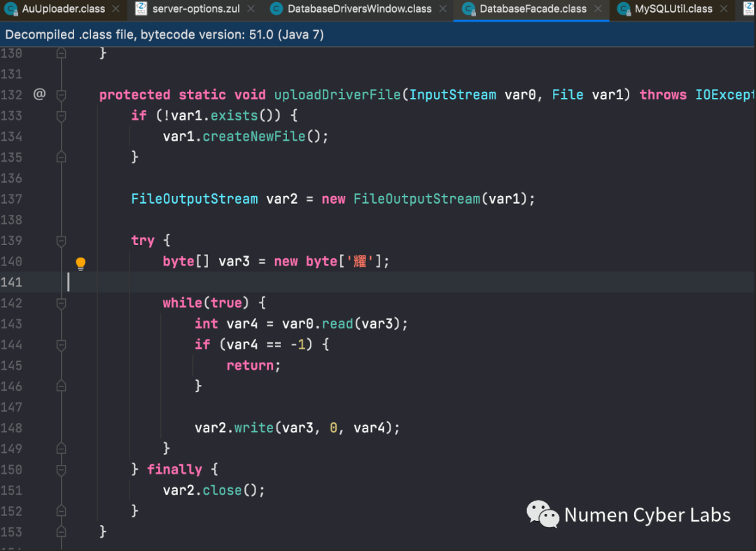Image resolution: width=756 pixels, height=551 pixels.
Task: Click the yellow lightbulb intention icon
Action: pyautogui.click(x=80, y=263)
